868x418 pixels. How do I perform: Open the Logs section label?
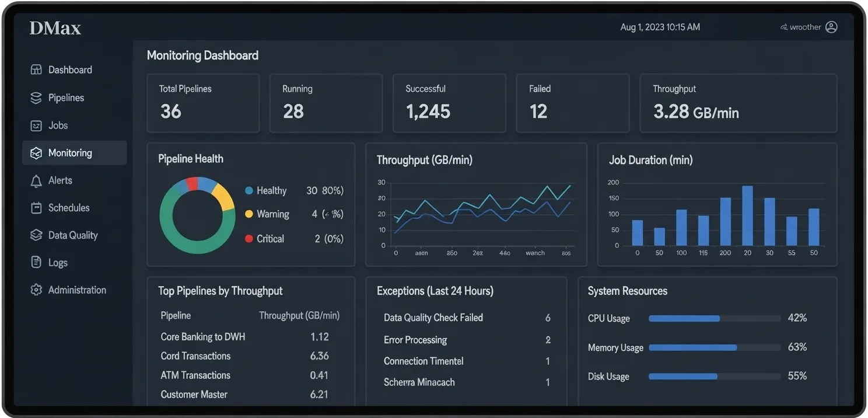58,263
